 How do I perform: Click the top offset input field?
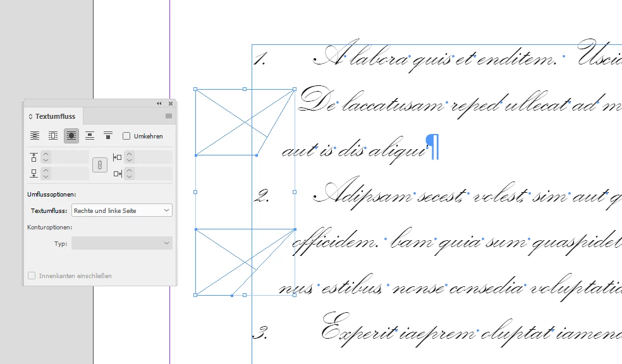[70, 157]
